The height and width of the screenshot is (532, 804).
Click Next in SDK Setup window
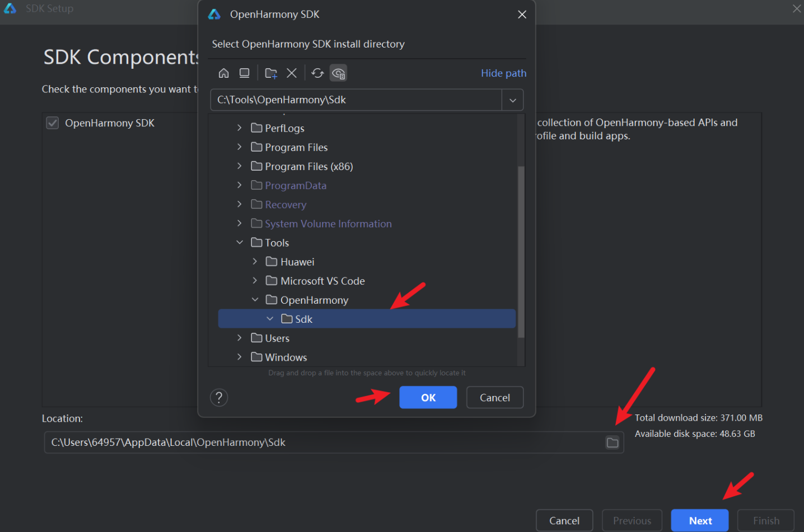700,521
